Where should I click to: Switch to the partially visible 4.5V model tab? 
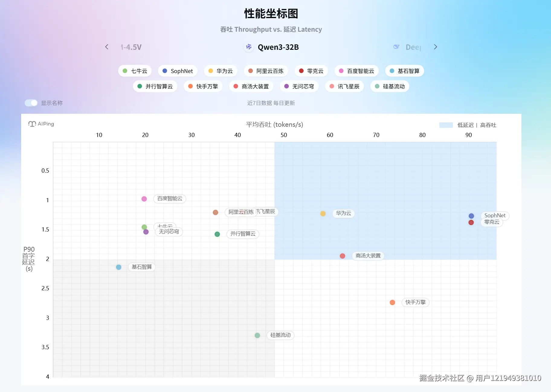(x=131, y=47)
